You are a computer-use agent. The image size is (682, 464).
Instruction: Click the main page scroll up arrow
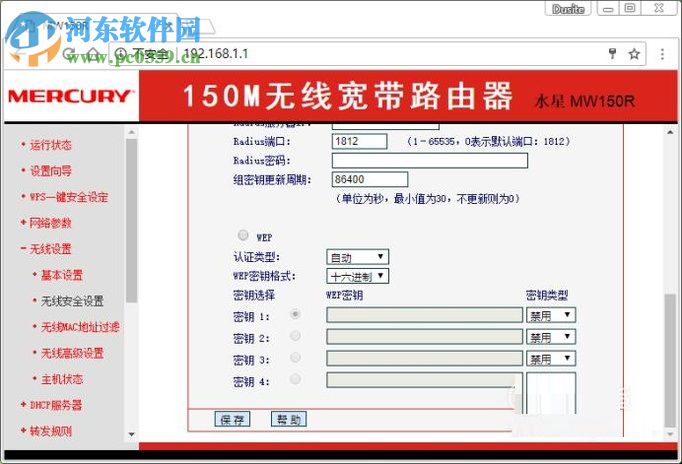[x=671, y=132]
